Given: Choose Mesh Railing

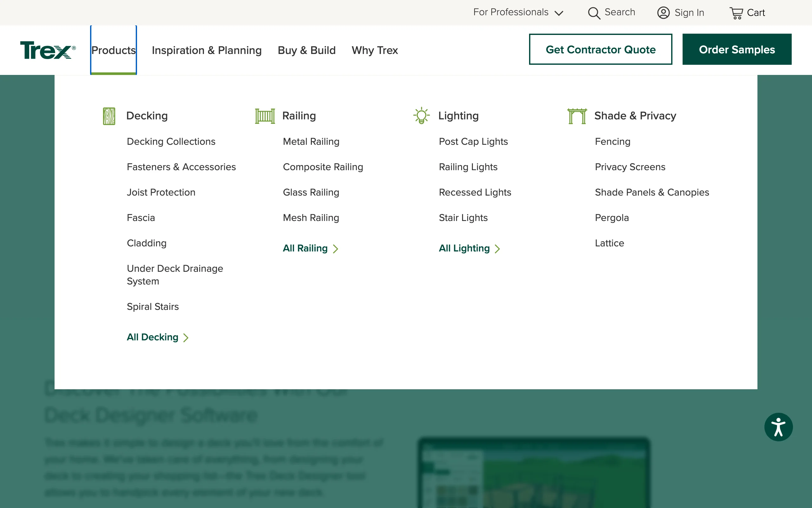Looking at the screenshot, I should (x=311, y=218).
